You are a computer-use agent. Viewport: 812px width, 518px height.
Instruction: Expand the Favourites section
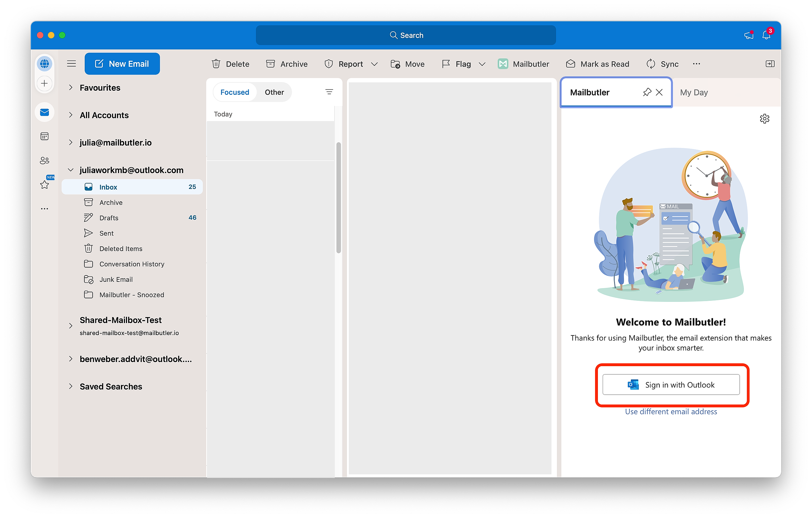pos(70,87)
